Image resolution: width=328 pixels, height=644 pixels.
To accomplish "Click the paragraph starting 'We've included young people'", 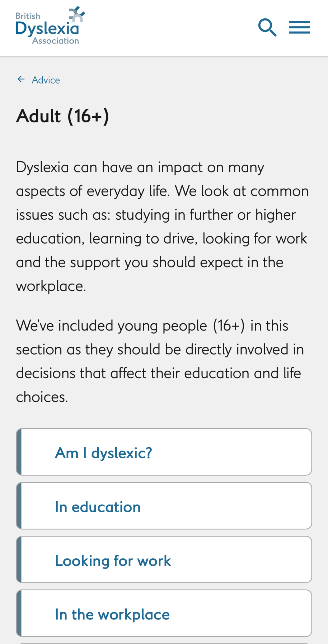I will [160, 361].
